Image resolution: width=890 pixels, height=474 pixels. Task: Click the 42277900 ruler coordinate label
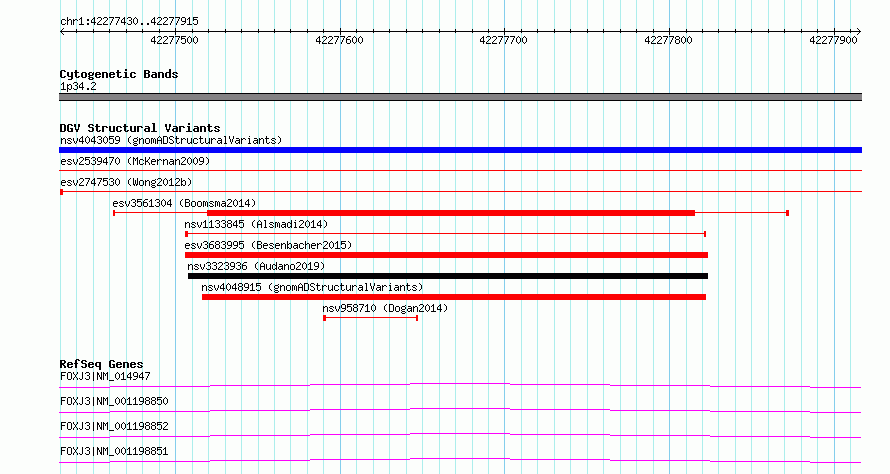[833, 40]
